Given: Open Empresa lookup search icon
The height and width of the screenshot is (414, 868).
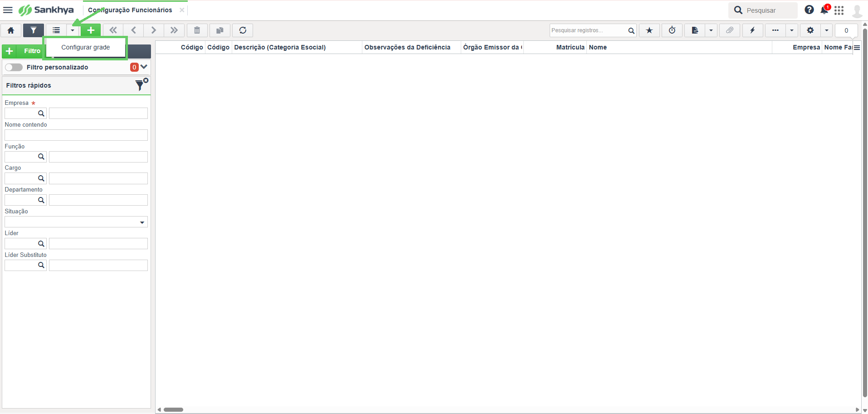Looking at the screenshot, I should [x=41, y=113].
